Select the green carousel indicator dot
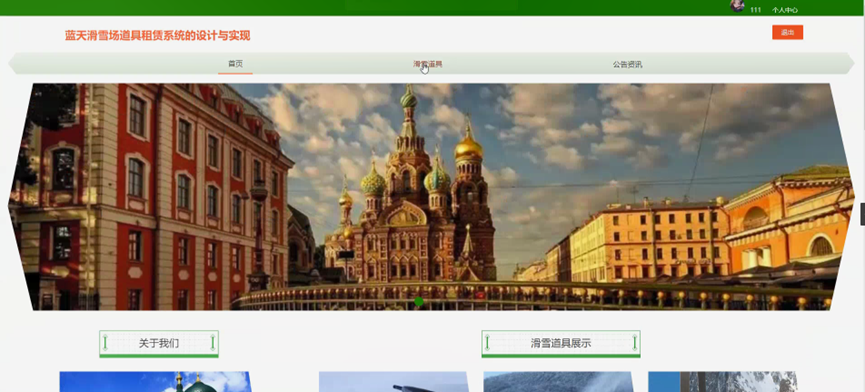This screenshot has height=392, width=865. [x=419, y=302]
